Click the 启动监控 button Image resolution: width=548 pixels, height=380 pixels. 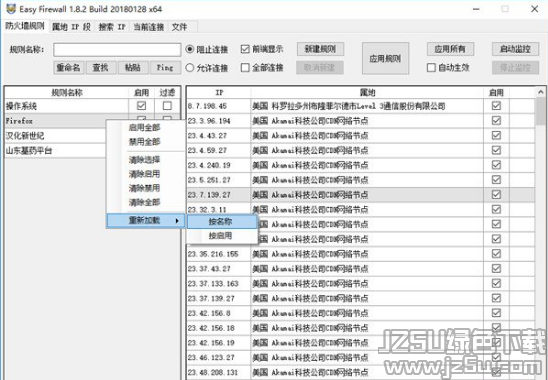pos(515,49)
